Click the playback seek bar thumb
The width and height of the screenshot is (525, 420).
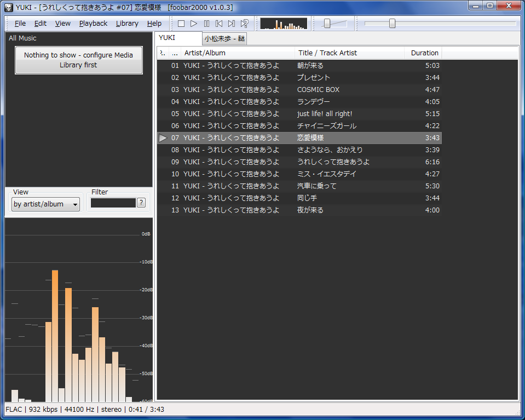(x=392, y=24)
